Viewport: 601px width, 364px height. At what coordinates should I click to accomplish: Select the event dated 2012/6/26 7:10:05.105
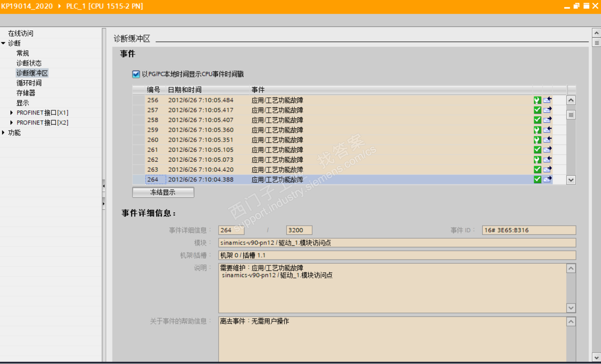[349, 150]
